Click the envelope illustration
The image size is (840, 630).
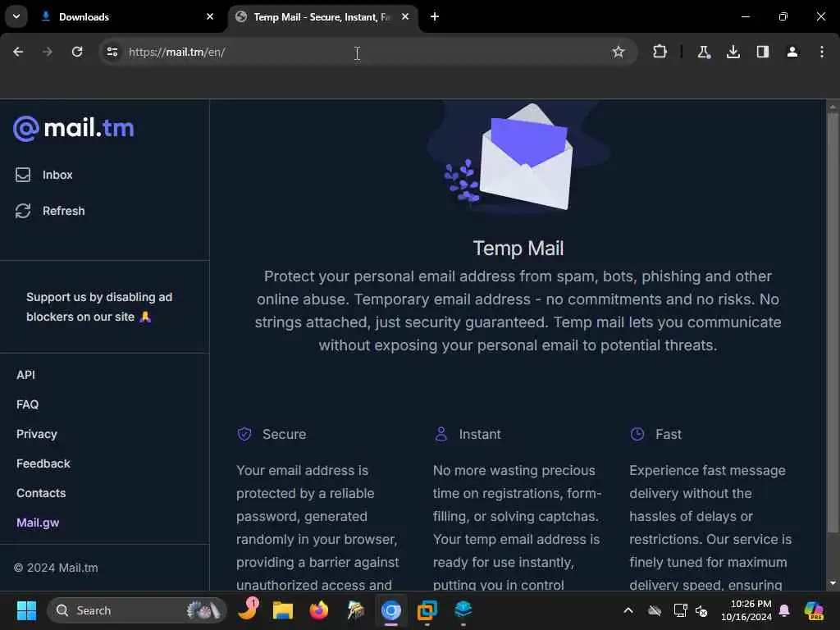[524, 157]
